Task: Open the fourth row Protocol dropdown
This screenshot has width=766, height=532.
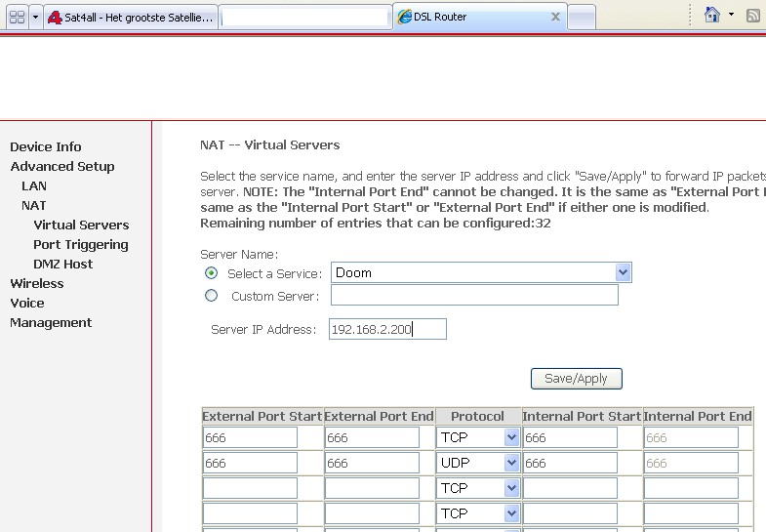Action: click(477, 513)
